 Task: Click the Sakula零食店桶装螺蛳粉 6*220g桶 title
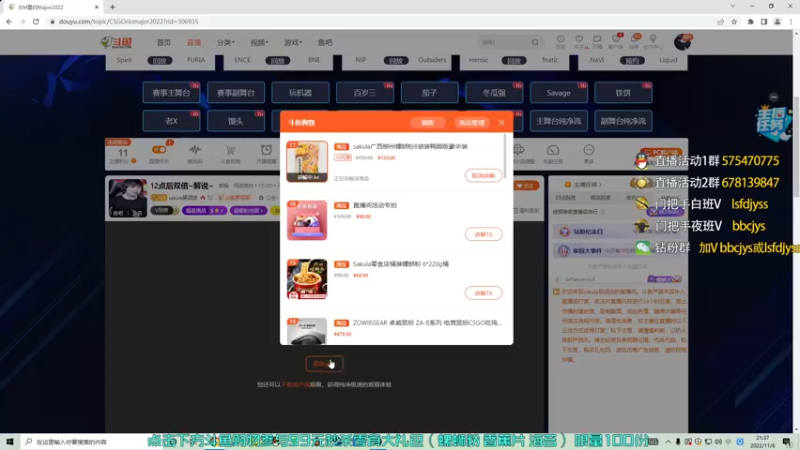[401, 264]
